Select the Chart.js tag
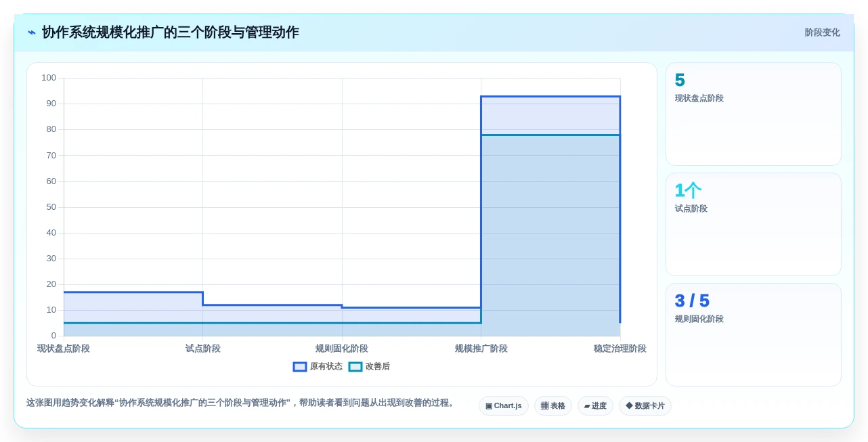The image size is (868, 442). [x=504, y=406]
